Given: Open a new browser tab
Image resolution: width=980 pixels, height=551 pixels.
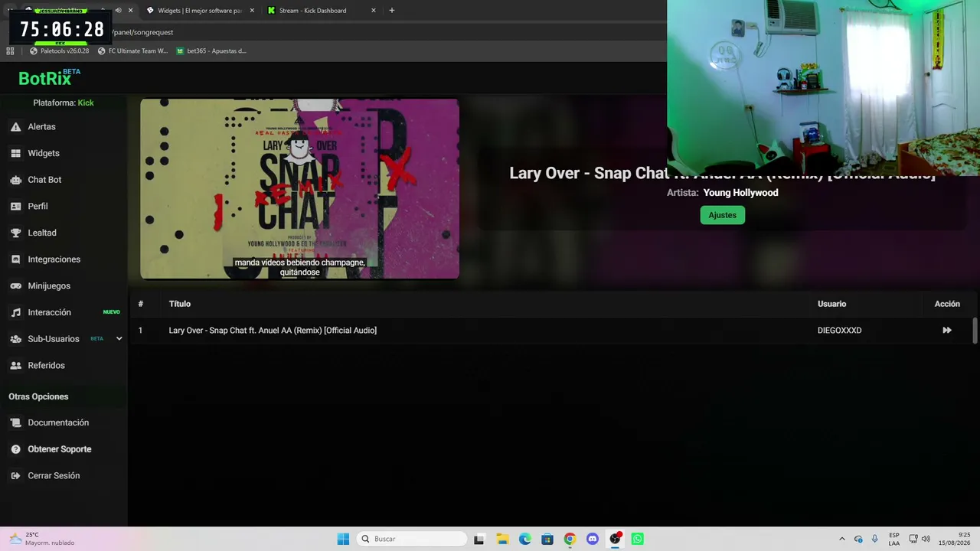Looking at the screenshot, I should (x=392, y=11).
